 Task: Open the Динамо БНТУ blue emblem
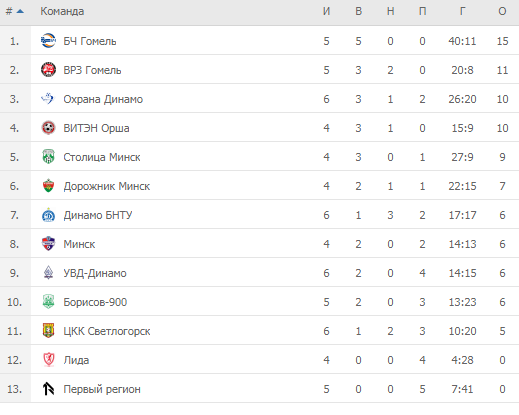(48, 215)
